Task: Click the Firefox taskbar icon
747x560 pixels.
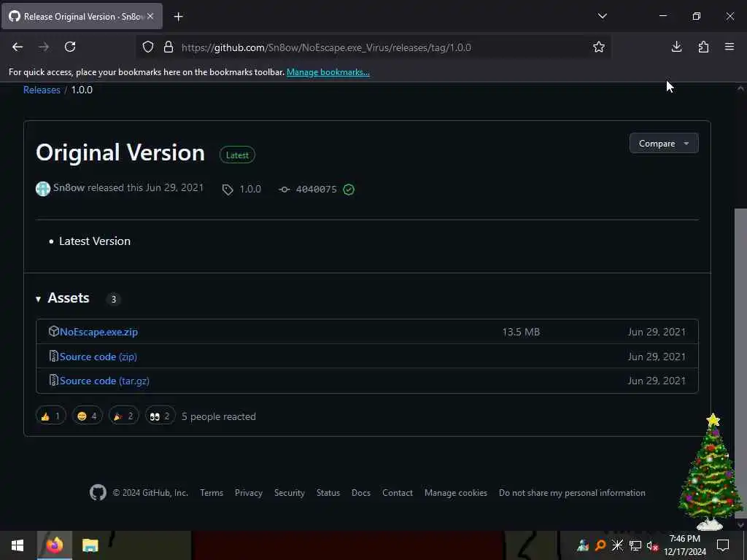Action: point(54,545)
